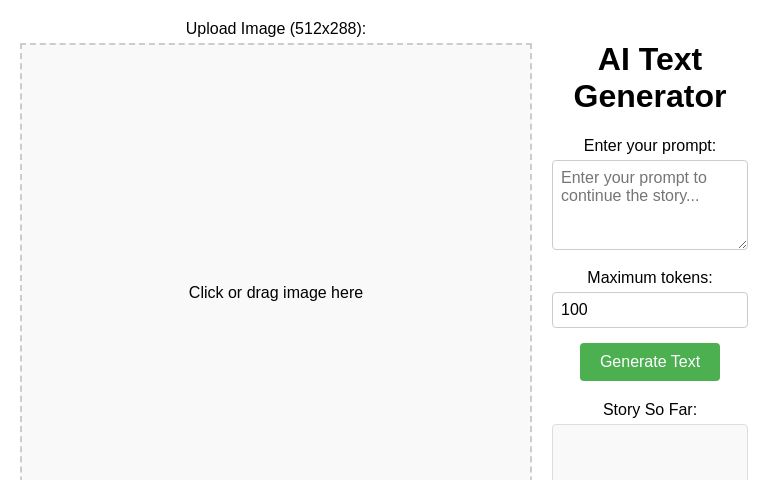768x480 pixels.
Task: Click the Story So Far output box
Action: coord(650,455)
